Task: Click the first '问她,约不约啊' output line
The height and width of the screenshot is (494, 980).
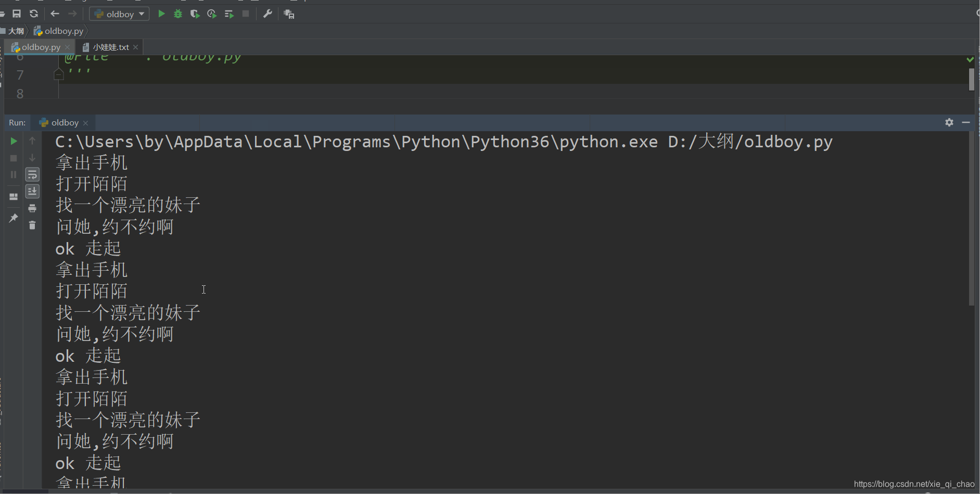Action: [114, 227]
